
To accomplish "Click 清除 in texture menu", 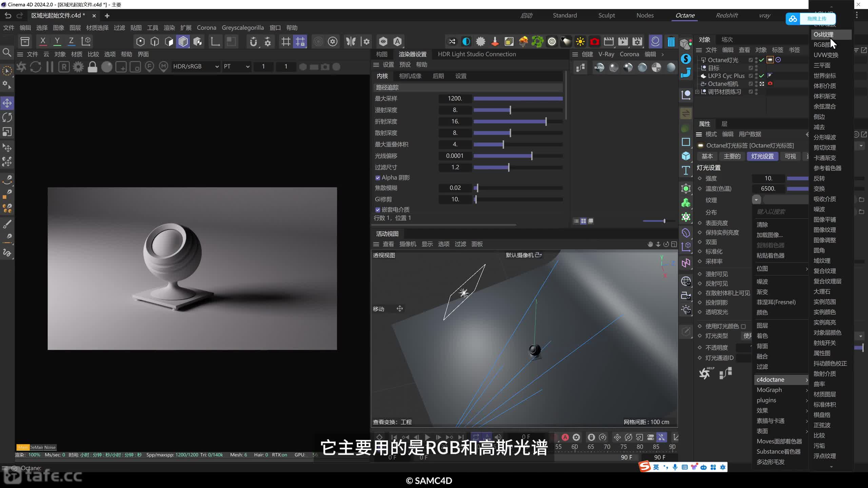I will pos(762,225).
